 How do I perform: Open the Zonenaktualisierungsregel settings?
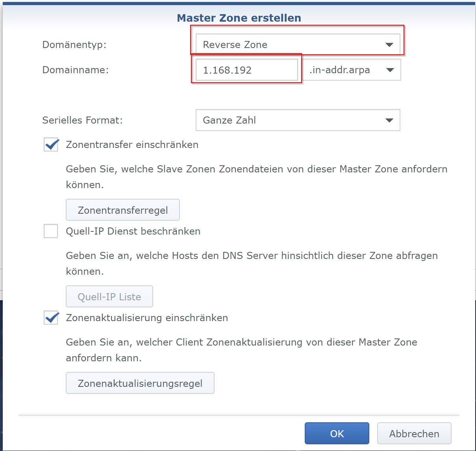pyautogui.click(x=140, y=383)
